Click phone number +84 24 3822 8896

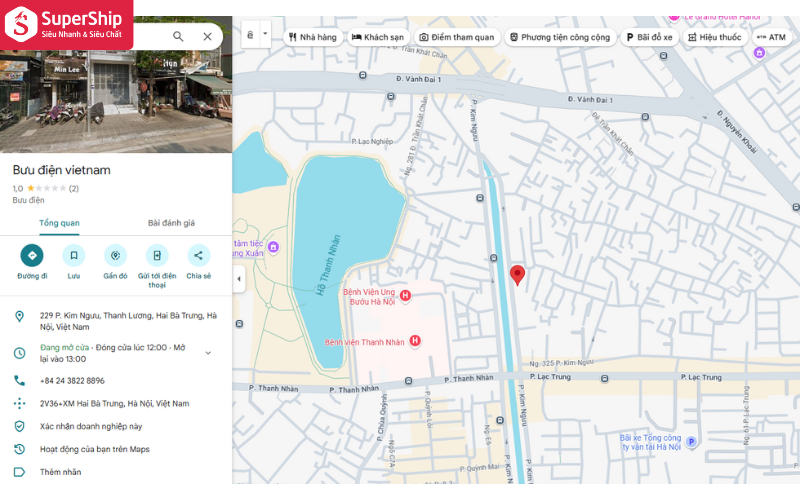coord(72,381)
